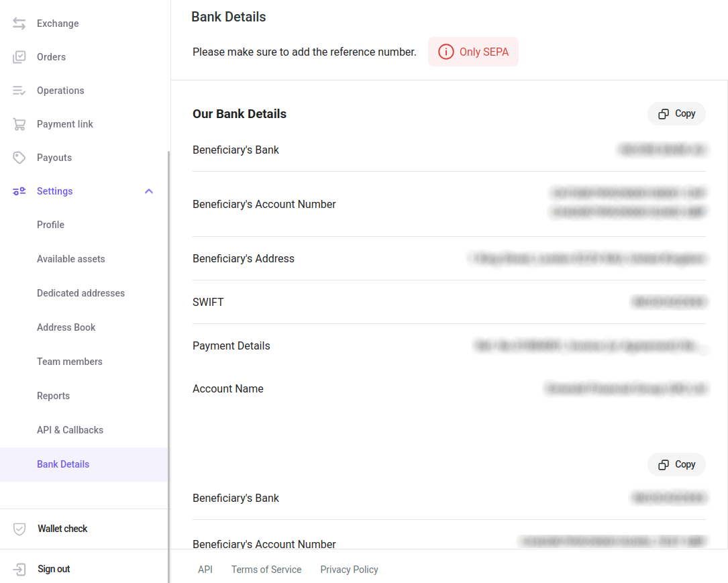Click the Orders clipboard icon

click(x=19, y=56)
